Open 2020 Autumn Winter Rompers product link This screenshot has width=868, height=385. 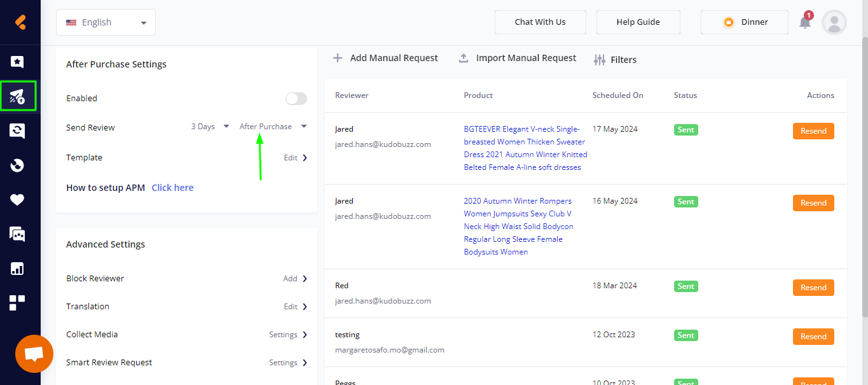click(518, 227)
